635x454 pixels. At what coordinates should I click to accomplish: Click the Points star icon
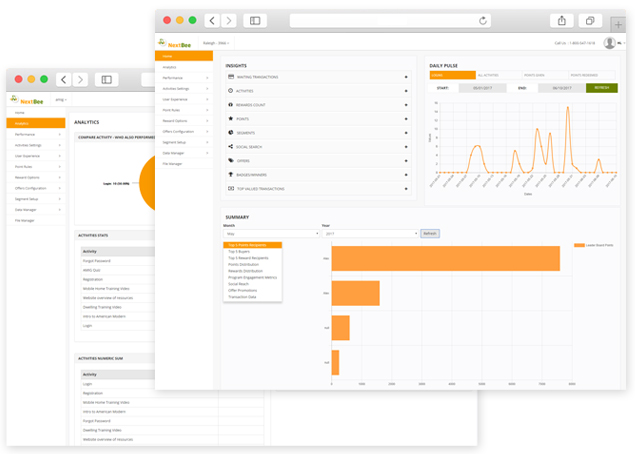[x=230, y=119]
